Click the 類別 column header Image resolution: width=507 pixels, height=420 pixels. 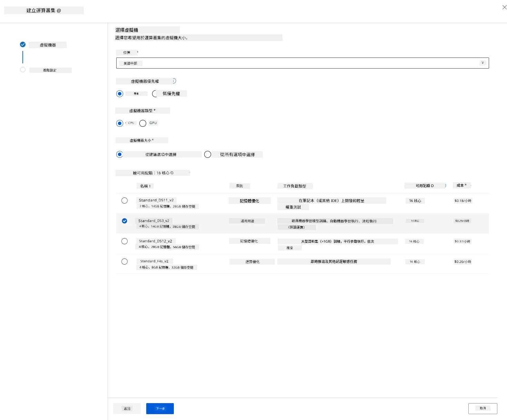tap(240, 186)
